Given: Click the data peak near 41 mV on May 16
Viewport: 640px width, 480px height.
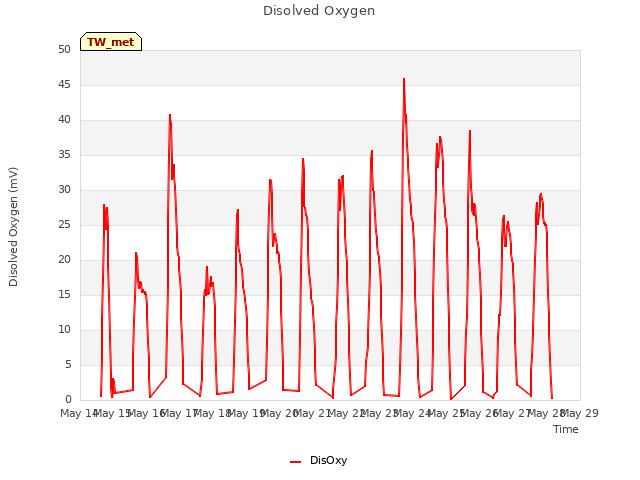Looking at the screenshot, I should 170,116.
